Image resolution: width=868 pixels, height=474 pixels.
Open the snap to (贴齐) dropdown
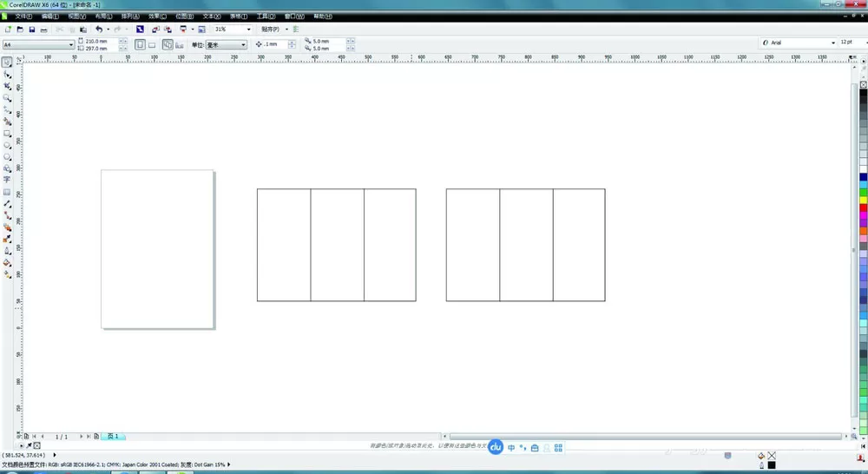274,30
